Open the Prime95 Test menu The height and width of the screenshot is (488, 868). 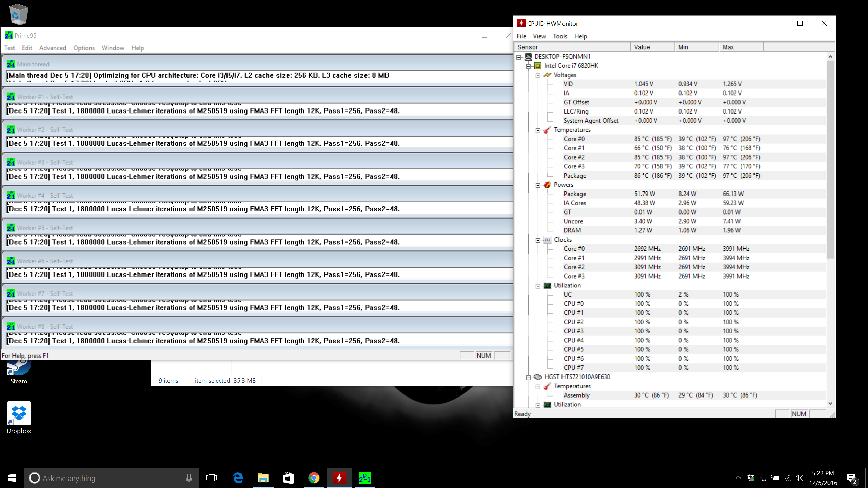[9, 48]
